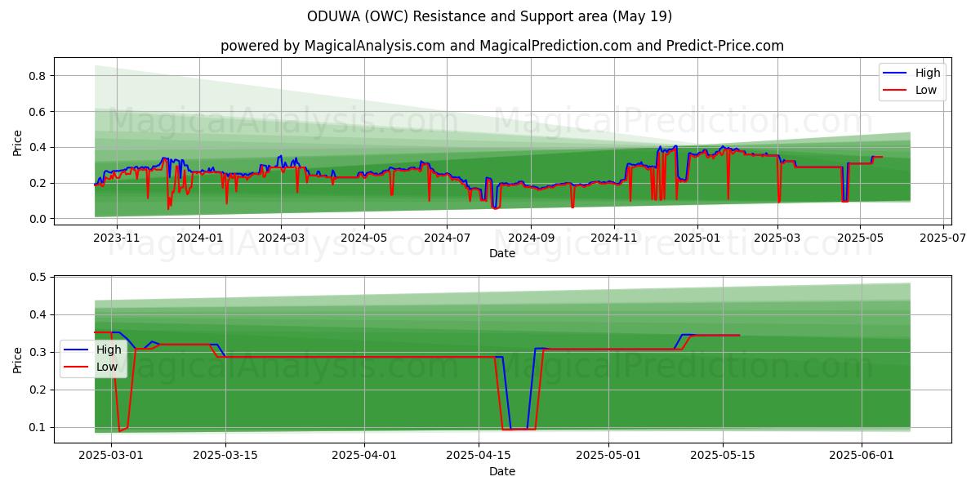Click the '2023-11' x-axis label in top chart
Screen dimensions: 980x490
(x=116, y=237)
